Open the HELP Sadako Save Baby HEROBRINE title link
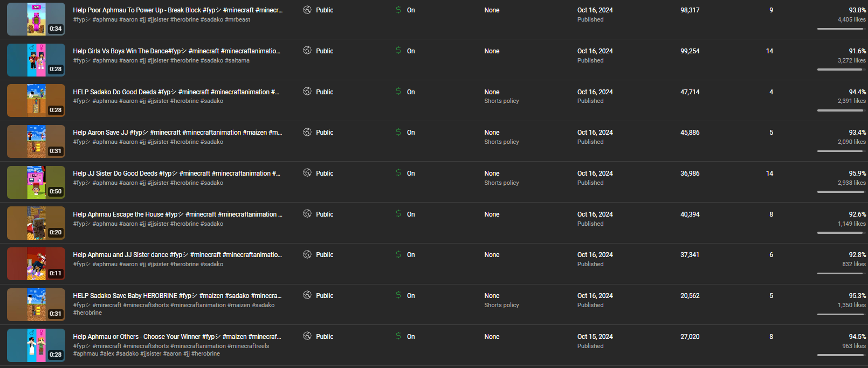Viewport: 868px width, 368px height. (177, 296)
